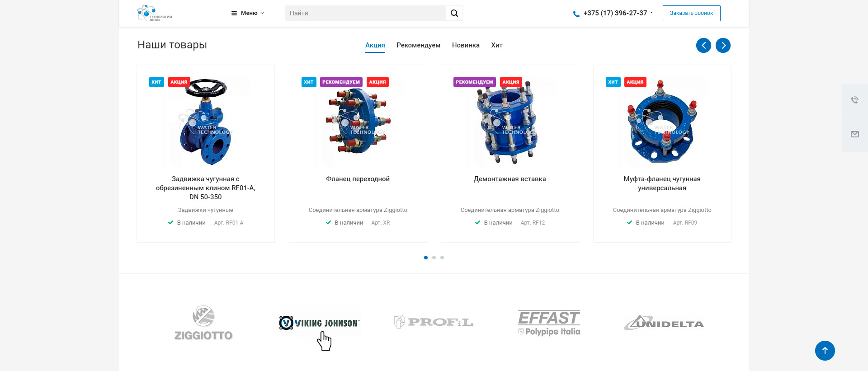Select the first carousel pagination dot
Image resolution: width=868 pixels, height=371 pixels.
click(x=426, y=258)
